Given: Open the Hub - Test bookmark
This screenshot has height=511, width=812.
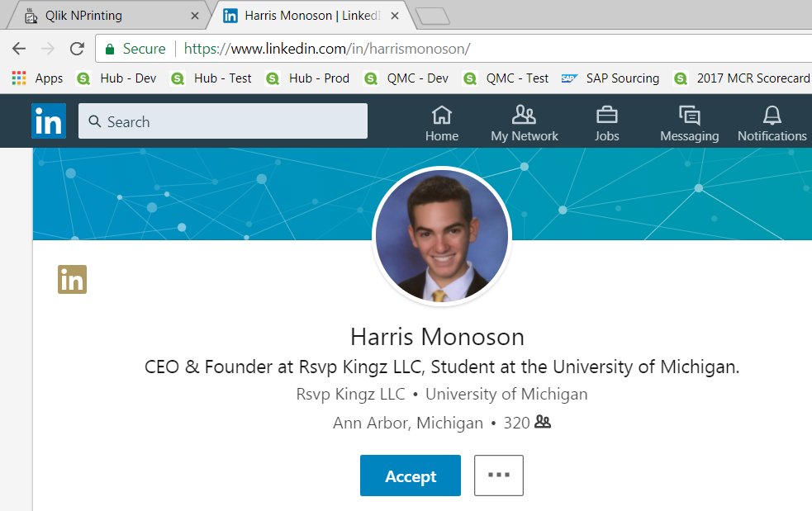Looking at the screenshot, I should point(211,78).
